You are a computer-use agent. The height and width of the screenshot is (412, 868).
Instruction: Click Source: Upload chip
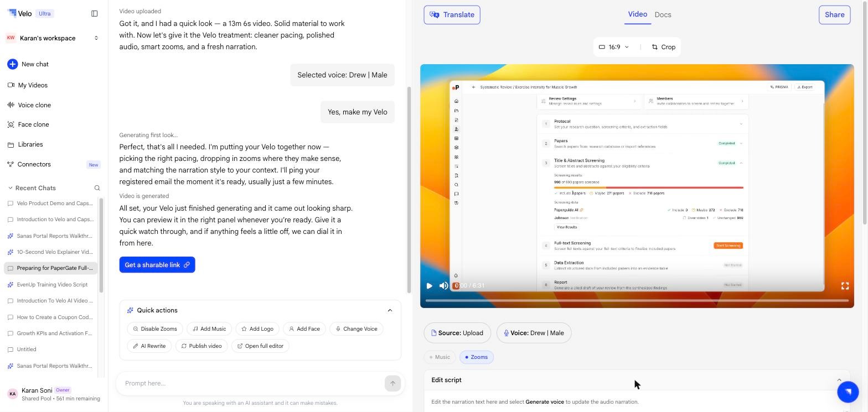(457, 333)
